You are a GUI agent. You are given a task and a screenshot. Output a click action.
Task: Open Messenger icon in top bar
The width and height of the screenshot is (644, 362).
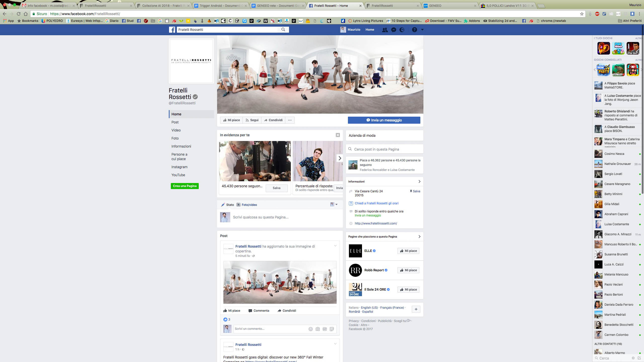(x=394, y=30)
